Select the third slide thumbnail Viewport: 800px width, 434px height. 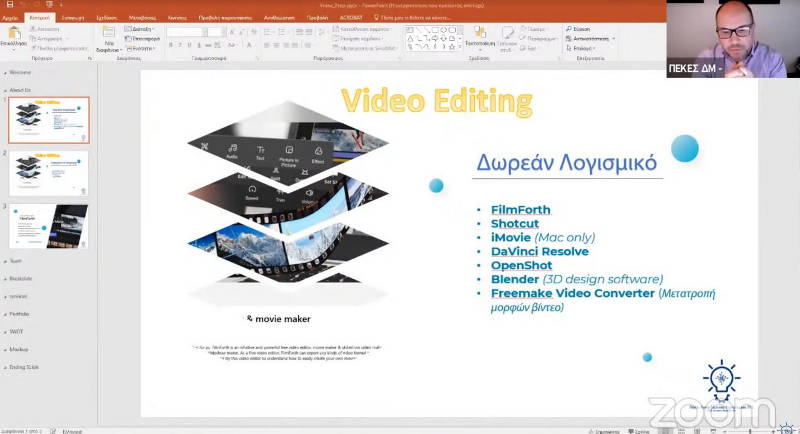pyautogui.click(x=49, y=225)
